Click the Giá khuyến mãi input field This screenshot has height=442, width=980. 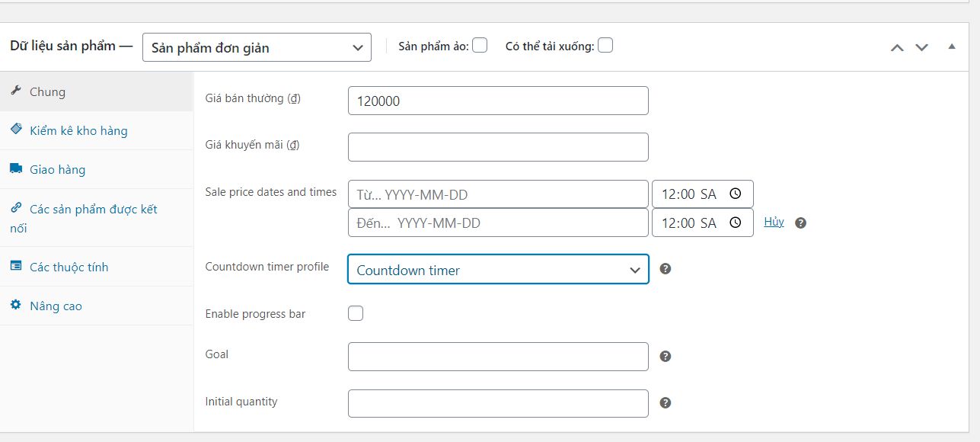498,147
